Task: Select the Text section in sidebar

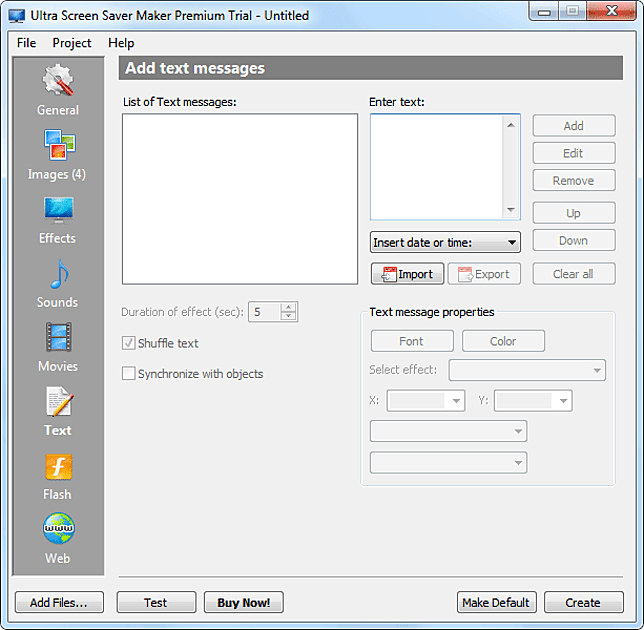Action: (x=58, y=412)
